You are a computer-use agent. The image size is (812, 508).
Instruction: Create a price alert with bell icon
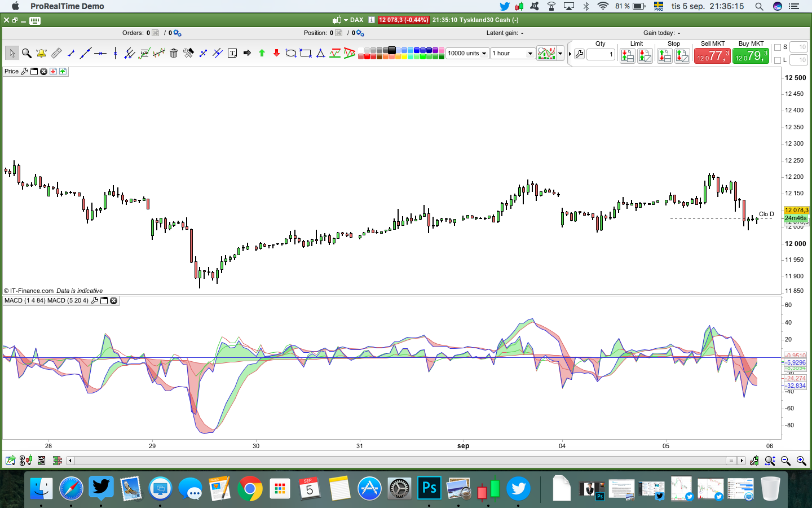click(x=41, y=53)
